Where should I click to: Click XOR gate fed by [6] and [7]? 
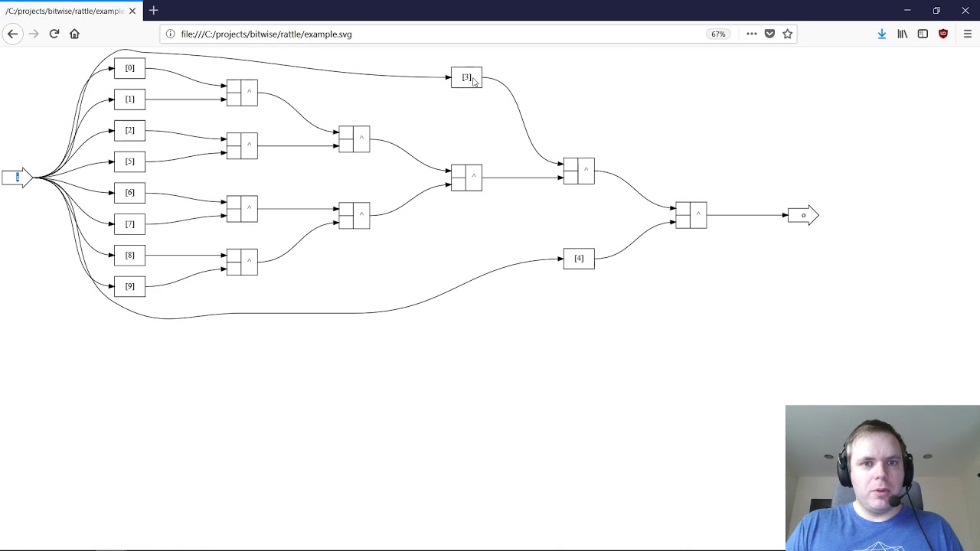242,208
